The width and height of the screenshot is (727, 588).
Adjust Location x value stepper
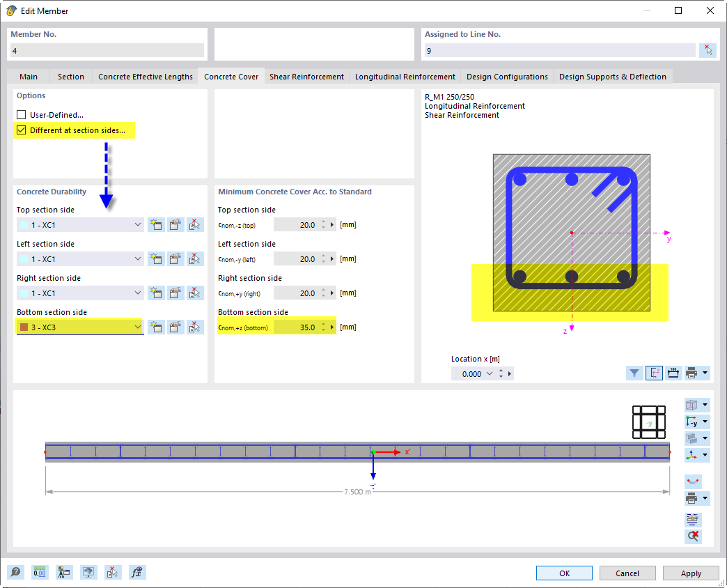(x=501, y=373)
